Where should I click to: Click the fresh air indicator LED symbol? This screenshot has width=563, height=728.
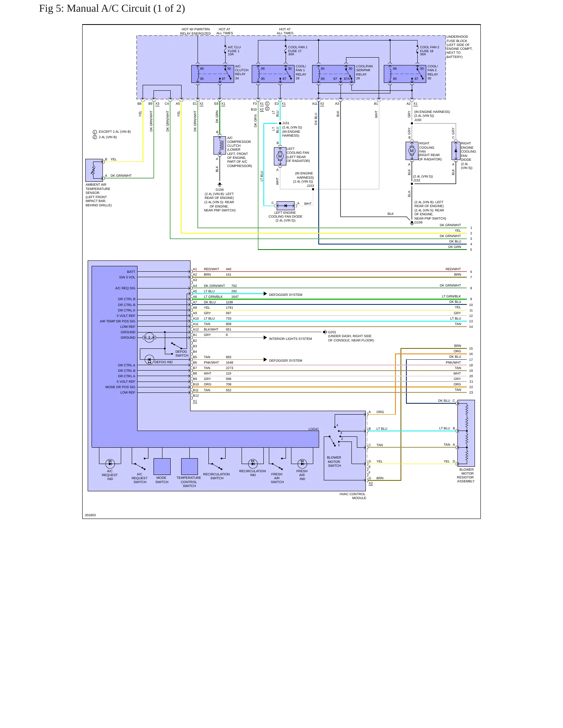click(302, 463)
